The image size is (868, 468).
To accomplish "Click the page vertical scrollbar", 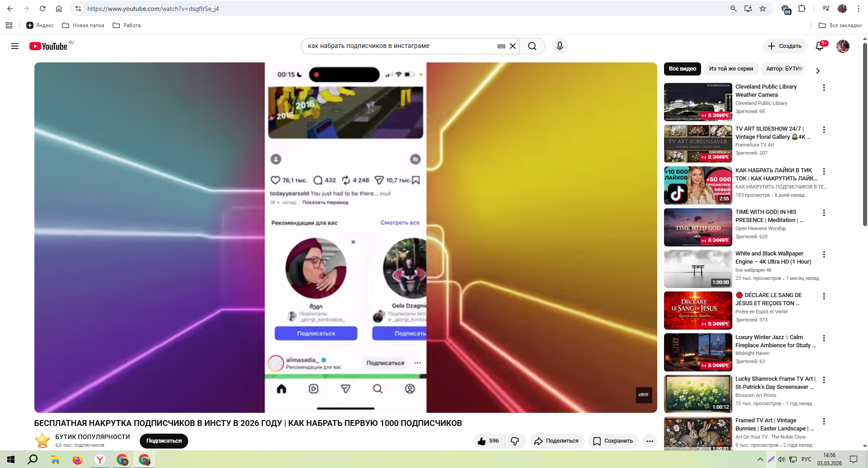I will 865,136.
